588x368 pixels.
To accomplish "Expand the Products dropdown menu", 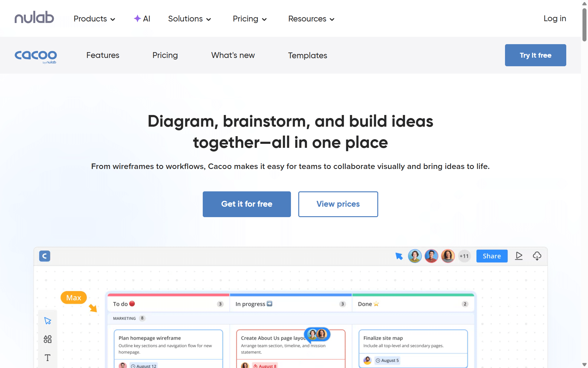I will (x=94, y=19).
